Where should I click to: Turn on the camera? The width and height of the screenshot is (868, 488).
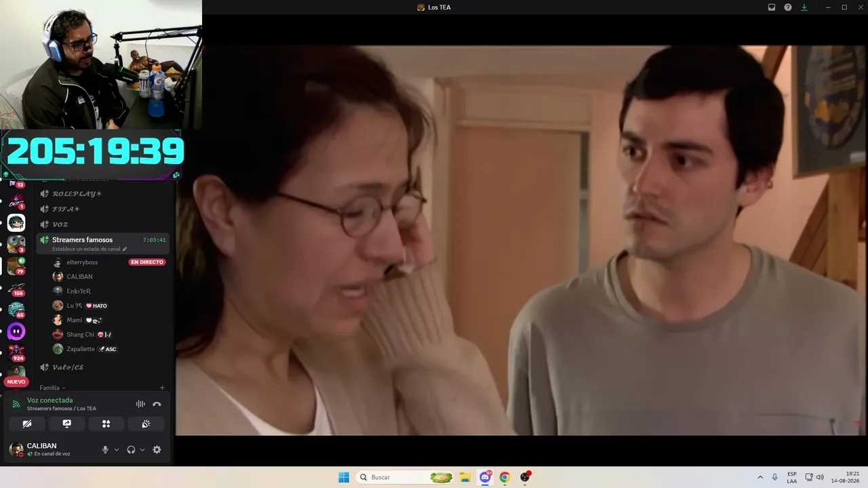27,424
